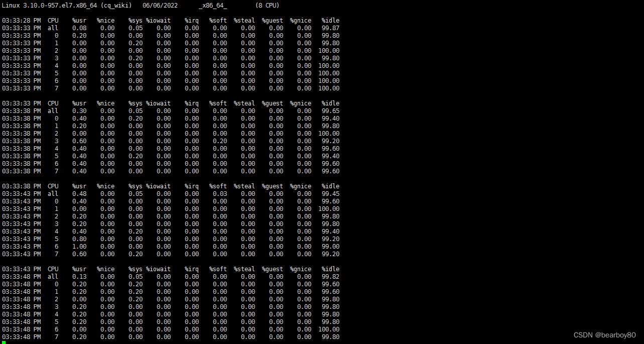Click the %usr column header
Image resolution: width=644 pixels, height=344 pixels.
(79, 20)
